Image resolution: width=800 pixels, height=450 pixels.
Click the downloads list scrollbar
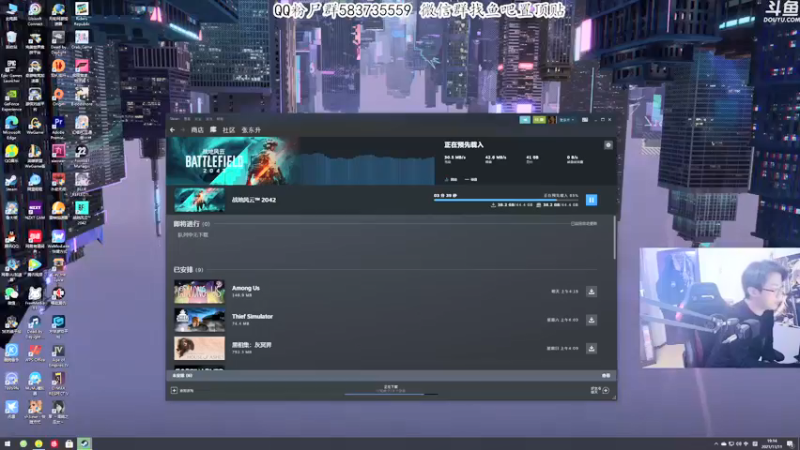614,237
